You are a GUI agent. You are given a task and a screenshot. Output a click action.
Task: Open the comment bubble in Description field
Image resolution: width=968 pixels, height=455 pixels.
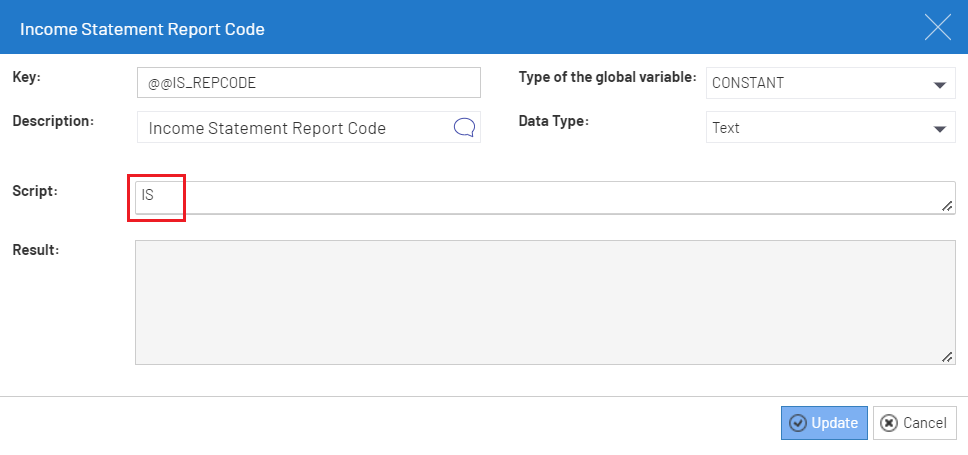pos(464,128)
